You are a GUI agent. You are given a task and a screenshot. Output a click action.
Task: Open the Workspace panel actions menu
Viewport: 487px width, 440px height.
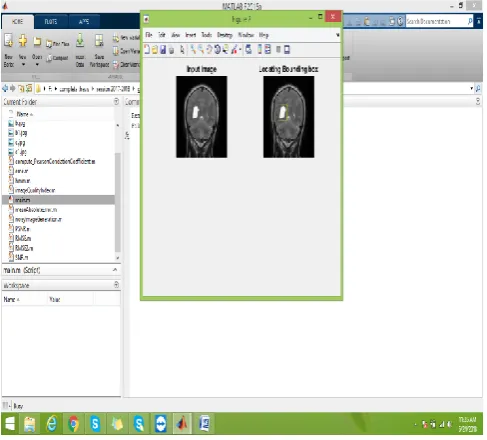(x=116, y=285)
